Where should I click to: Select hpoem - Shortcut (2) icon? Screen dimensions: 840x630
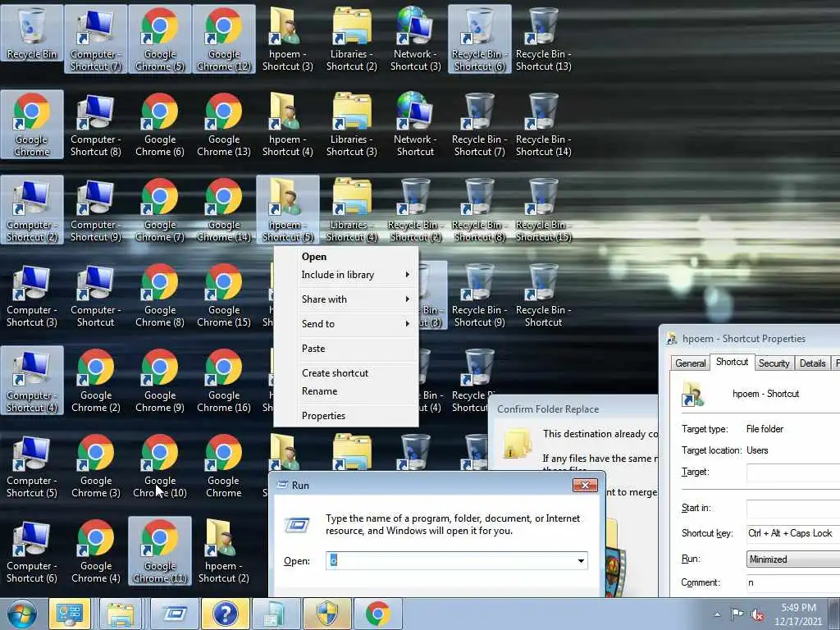click(224, 550)
